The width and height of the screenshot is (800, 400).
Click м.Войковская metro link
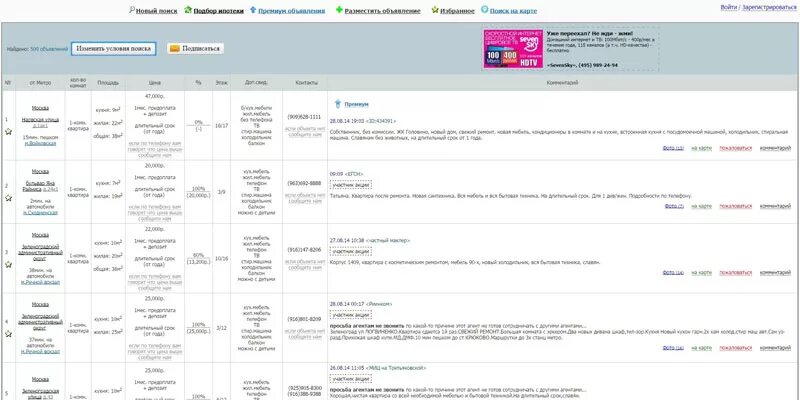pos(40,143)
